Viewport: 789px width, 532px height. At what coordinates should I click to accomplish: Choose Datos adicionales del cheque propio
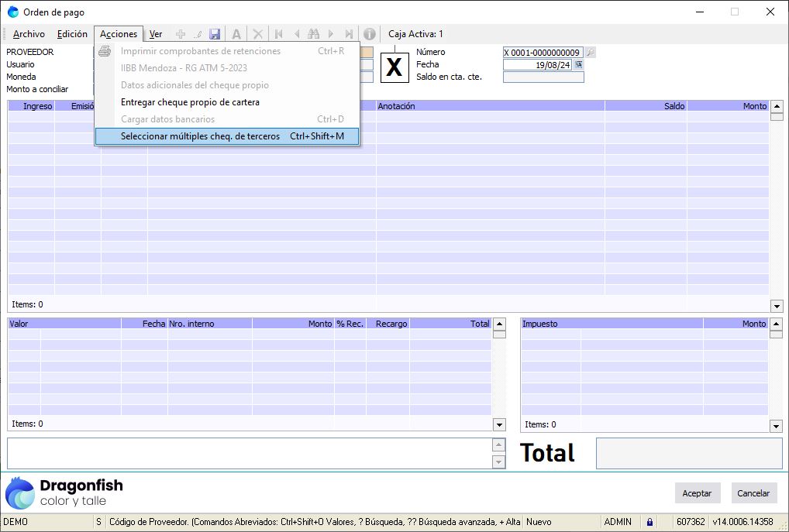click(x=227, y=85)
